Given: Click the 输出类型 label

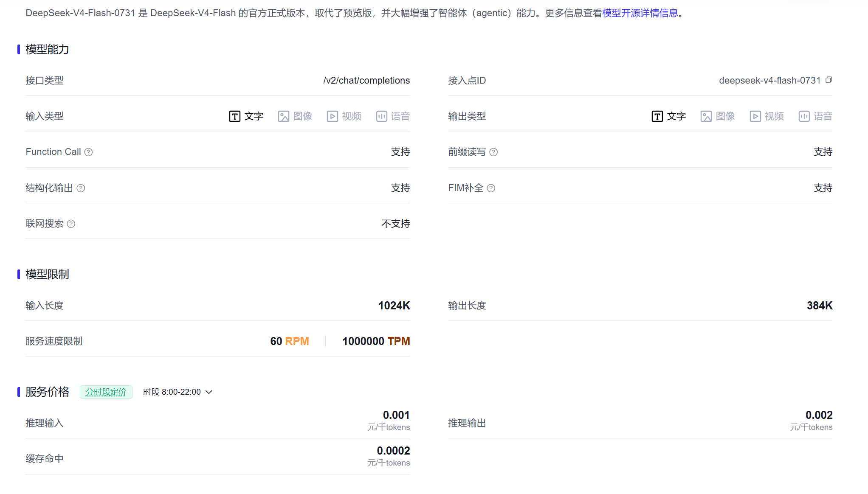Looking at the screenshot, I should tap(467, 116).
